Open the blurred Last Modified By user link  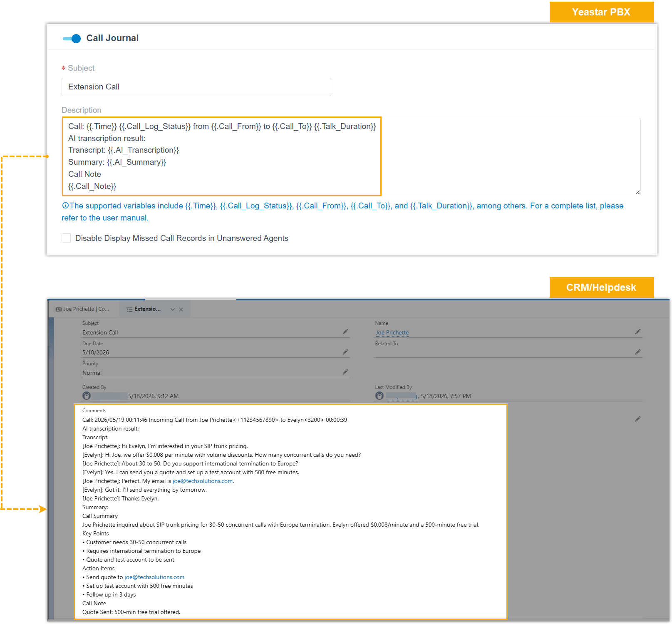[x=401, y=396]
